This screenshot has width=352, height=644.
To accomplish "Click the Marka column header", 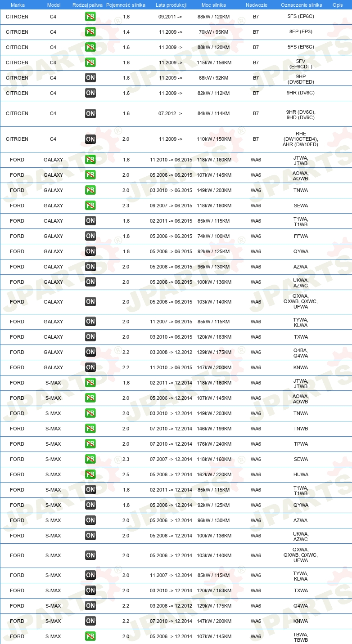I will [x=18, y=5].
